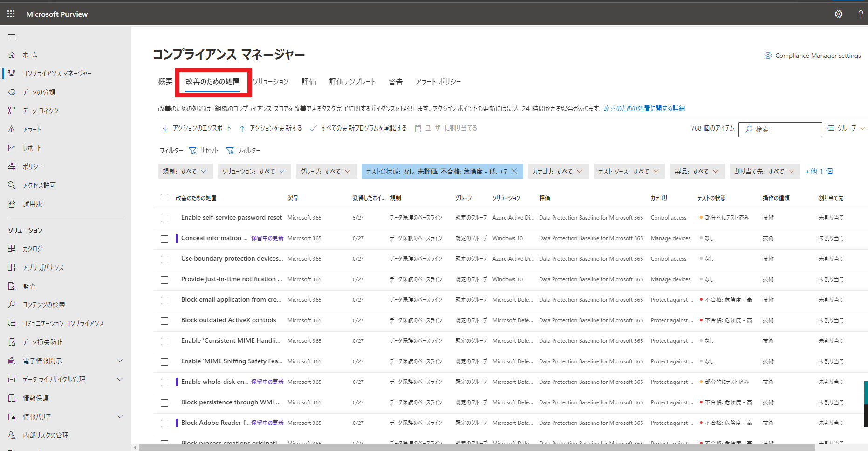Select 改善のための処置 tab
This screenshot has height=451, width=868.
[x=212, y=82]
